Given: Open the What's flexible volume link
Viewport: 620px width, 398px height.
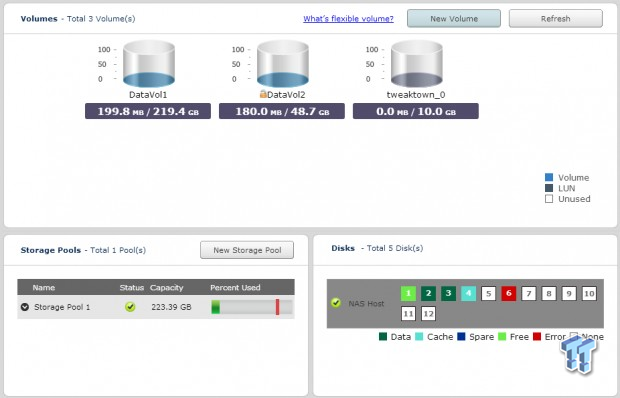Looking at the screenshot, I should [x=348, y=19].
